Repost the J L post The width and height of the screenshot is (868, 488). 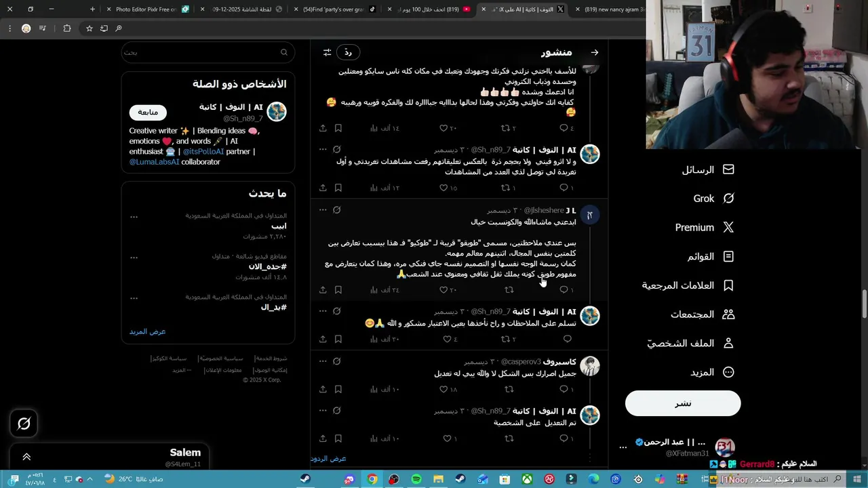click(x=509, y=290)
